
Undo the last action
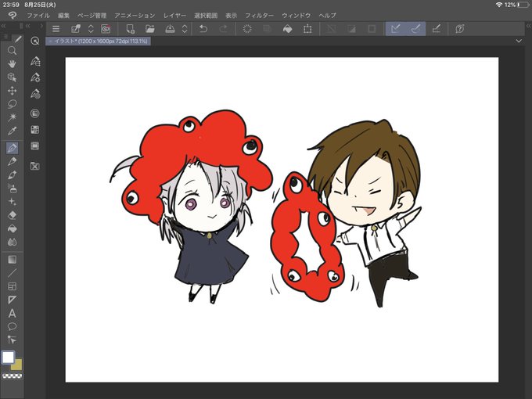click(203, 29)
